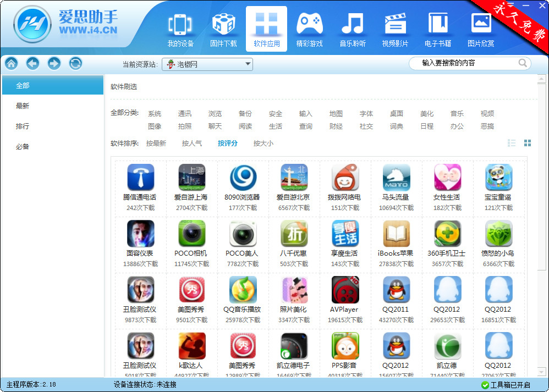Click the home navigation icon
The width and height of the screenshot is (549, 392).
(x=11, y=63)
